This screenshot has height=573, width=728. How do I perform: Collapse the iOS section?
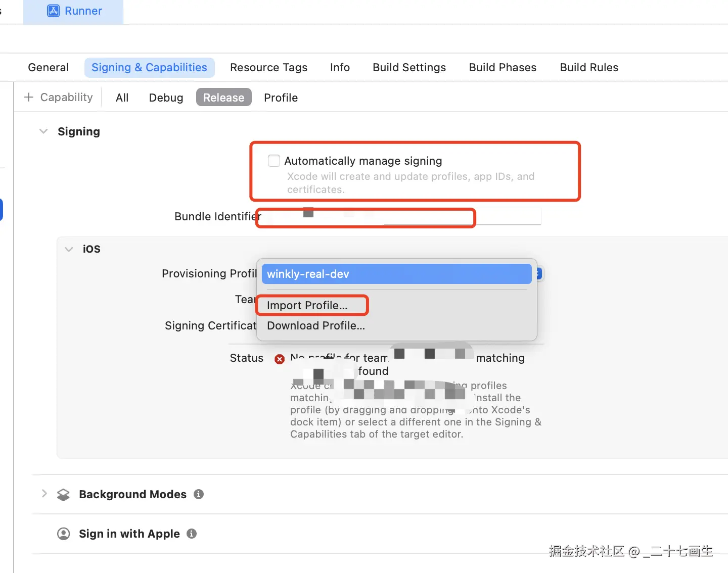click(69, 249)
